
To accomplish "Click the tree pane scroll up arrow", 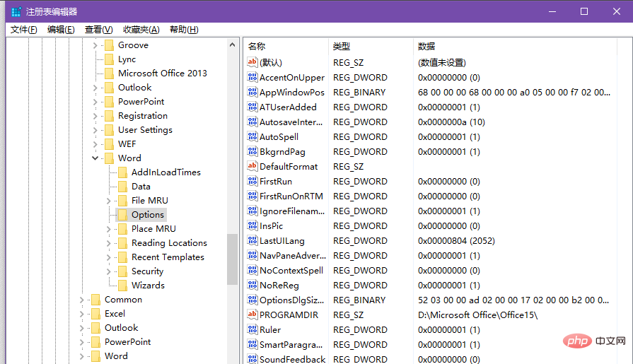I will (233, 45).
